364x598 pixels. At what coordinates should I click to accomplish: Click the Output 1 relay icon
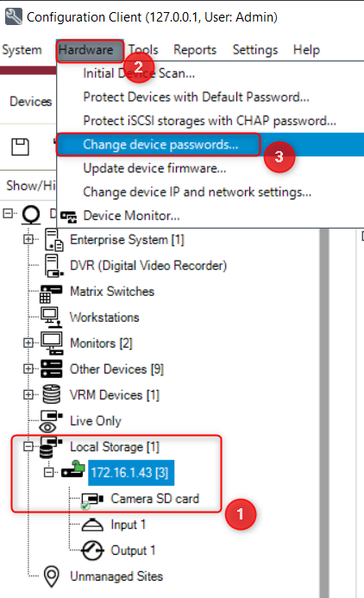pos(92,551)
